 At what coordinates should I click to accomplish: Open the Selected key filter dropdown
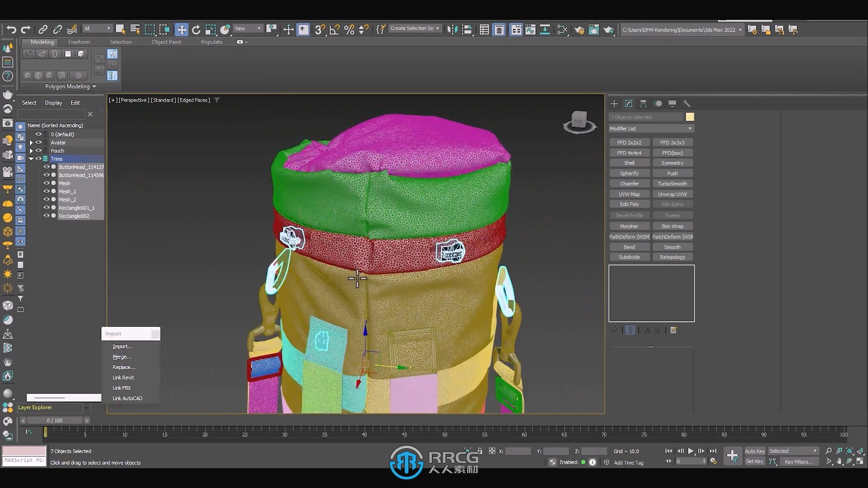793,451
